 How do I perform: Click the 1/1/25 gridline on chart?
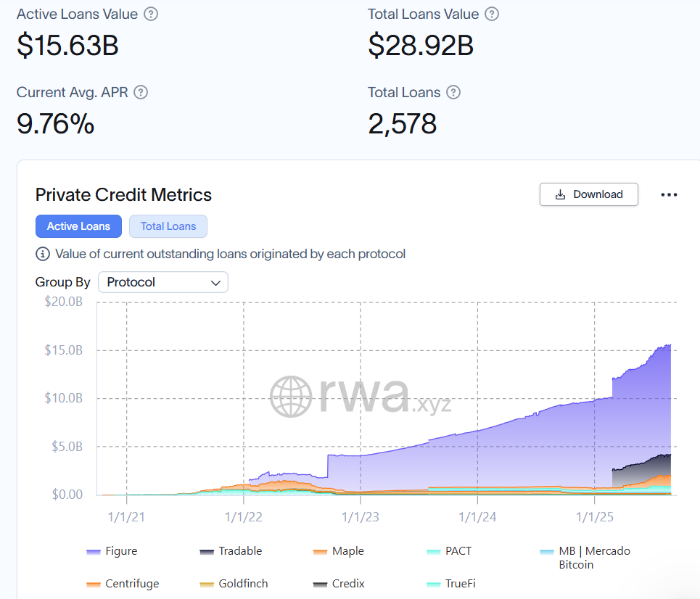(x=595, y=399)
